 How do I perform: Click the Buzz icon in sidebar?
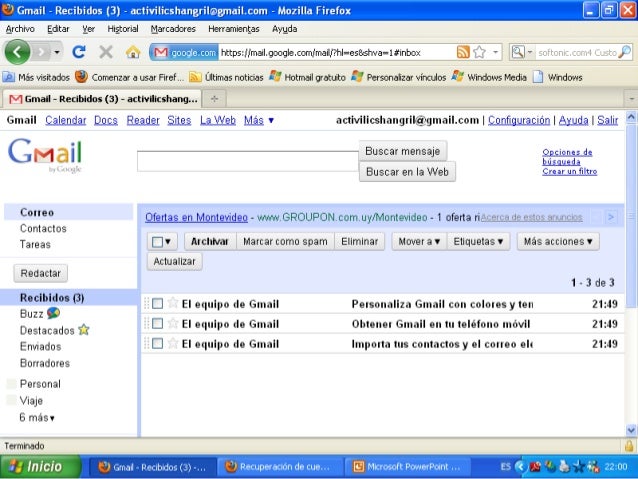point(53,313)
